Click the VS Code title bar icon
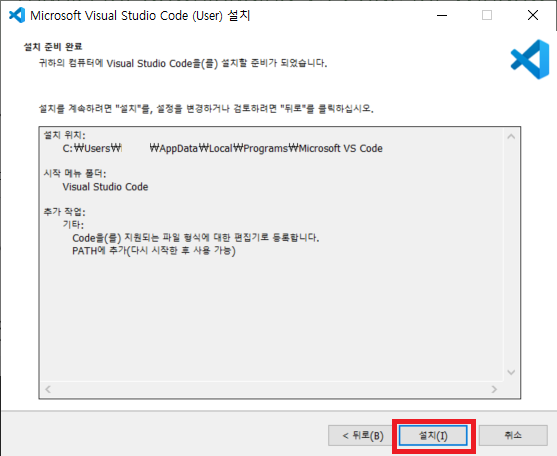557x456 pixels. pyautogui.click(x=17, y=15)
